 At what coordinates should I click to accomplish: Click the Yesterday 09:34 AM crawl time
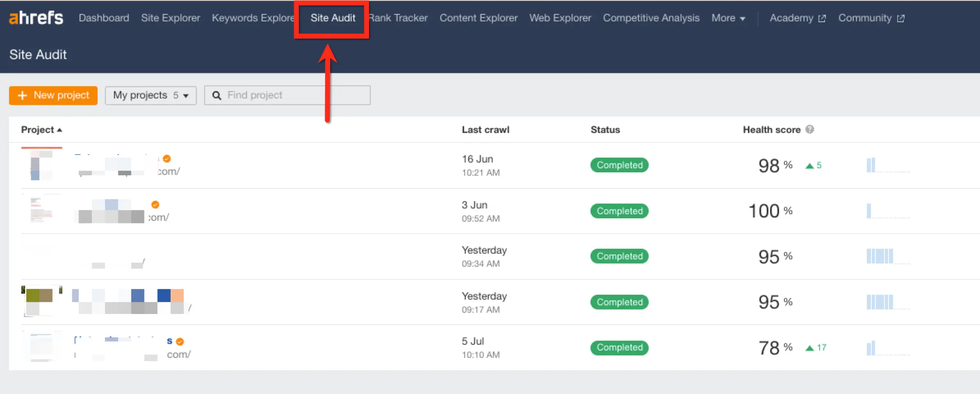(481, 263)
